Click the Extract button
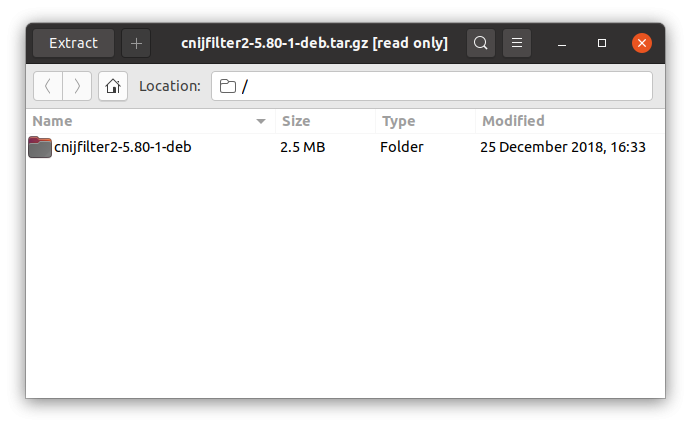691x427 pixels. [74, 43]
